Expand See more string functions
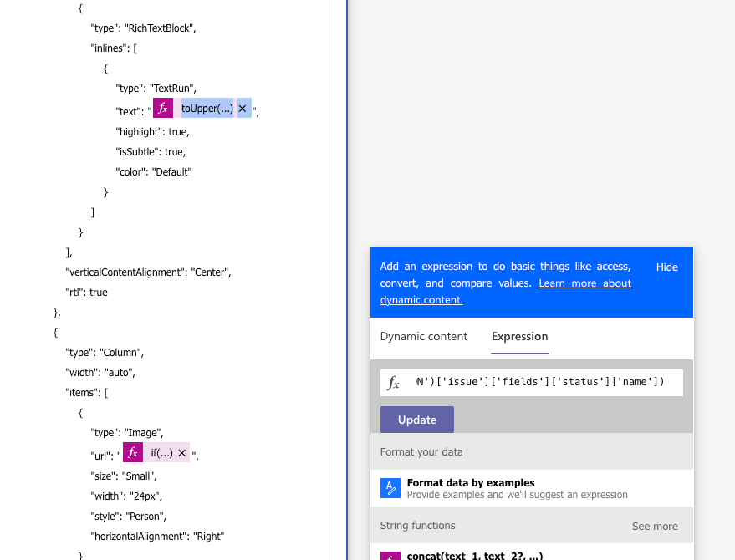The height and width of the screenshot is (560, 735). tap(655, 526)
